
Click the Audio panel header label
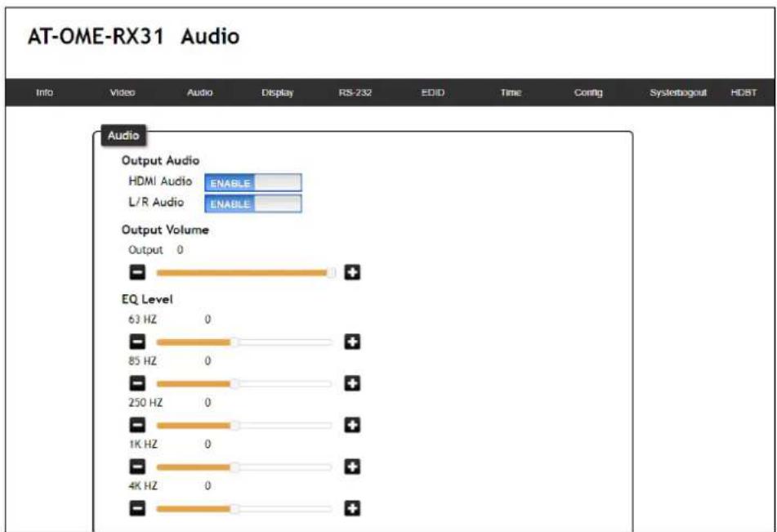pos(123,136)
